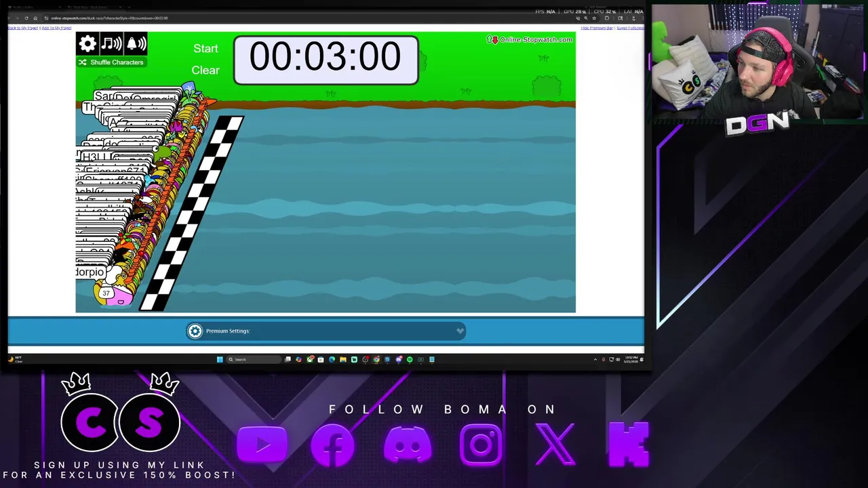Expand the Premium Settings bar

point(325,331)
